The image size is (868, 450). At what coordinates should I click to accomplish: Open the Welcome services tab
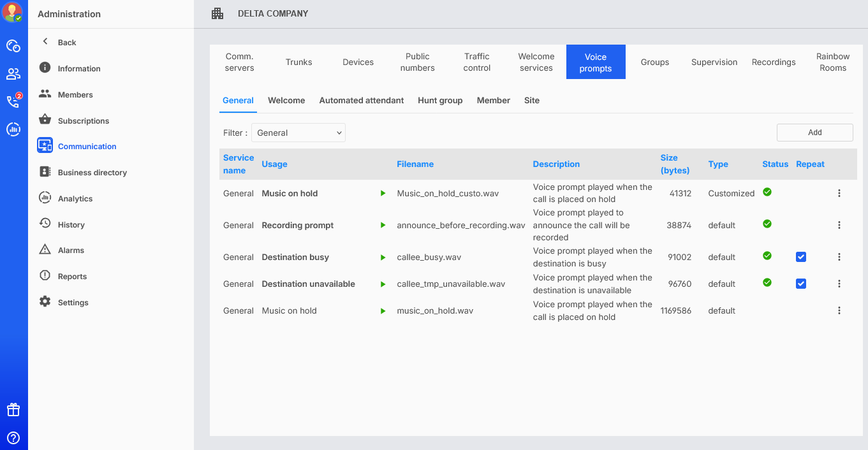click(x=536, y=62)
